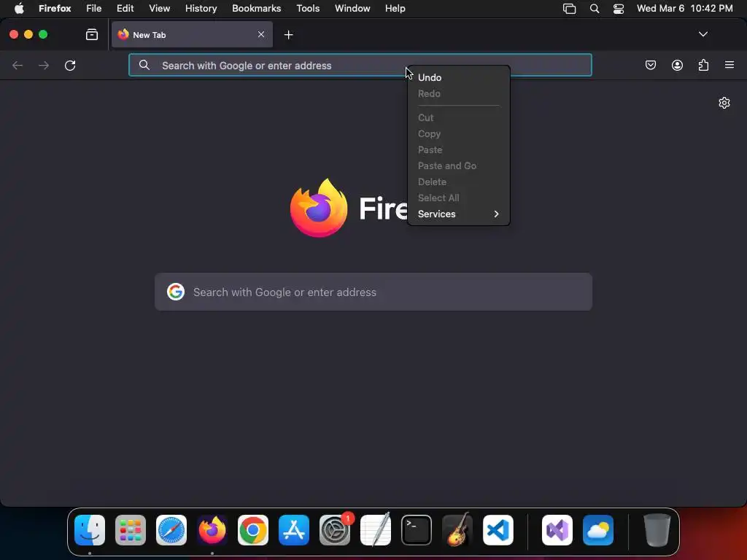Go back one page arrow
747x560 pixels.
18,65
